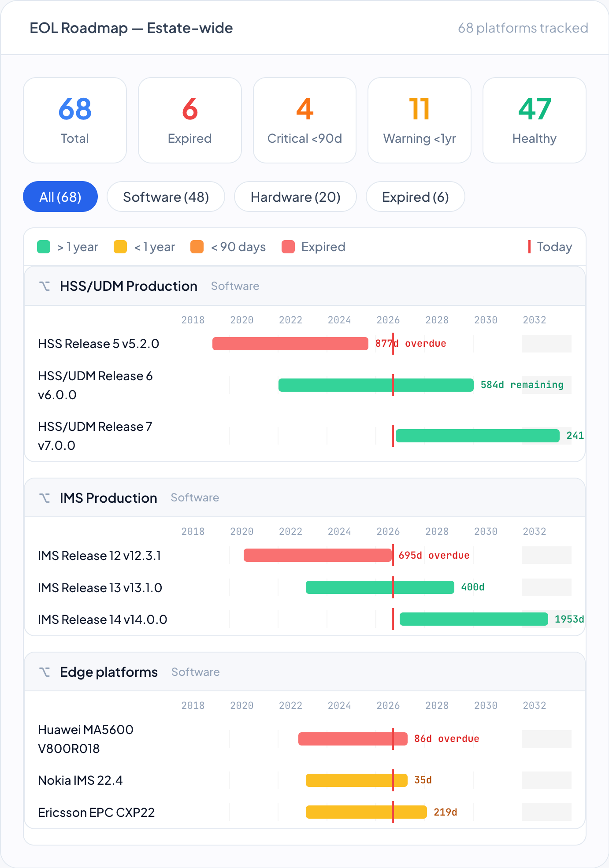
Task: Select the All (68) filter tab
Action: (x=60, y=197)
